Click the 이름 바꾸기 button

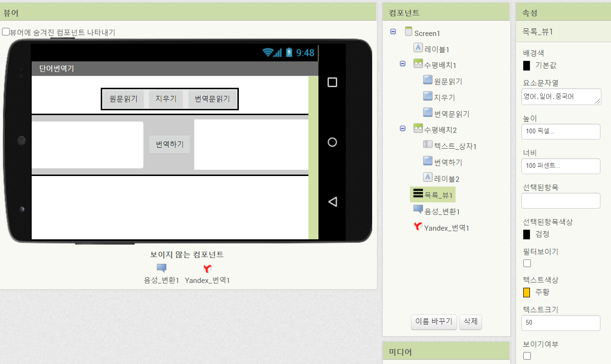click(x=434, y=322)
